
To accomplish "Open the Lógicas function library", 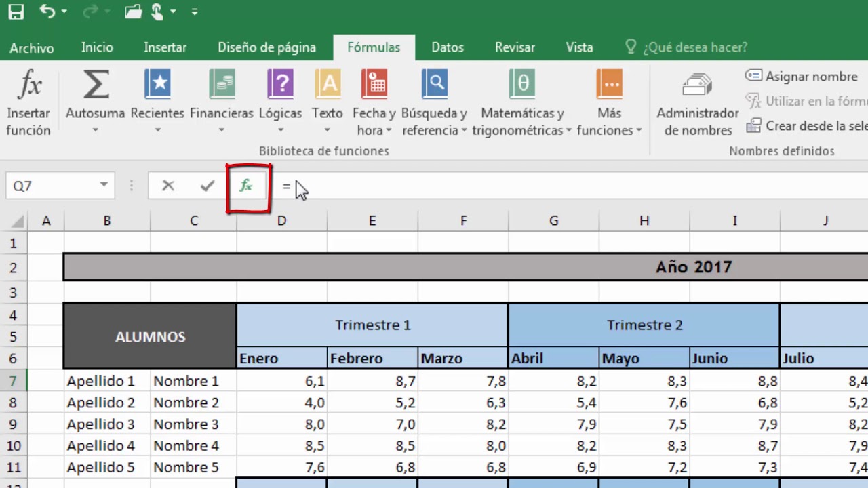I will [280, 85].
